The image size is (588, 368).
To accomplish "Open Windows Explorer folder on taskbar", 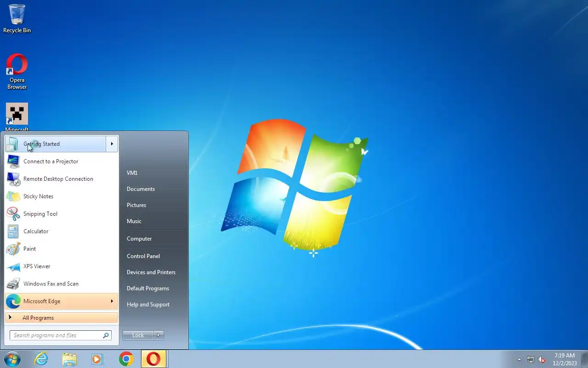I will 69,359.
